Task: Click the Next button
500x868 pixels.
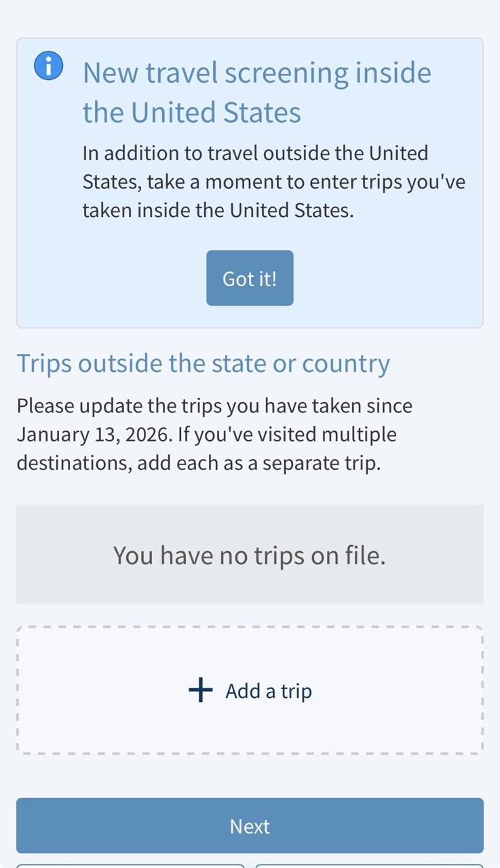Action: [250, 825]
